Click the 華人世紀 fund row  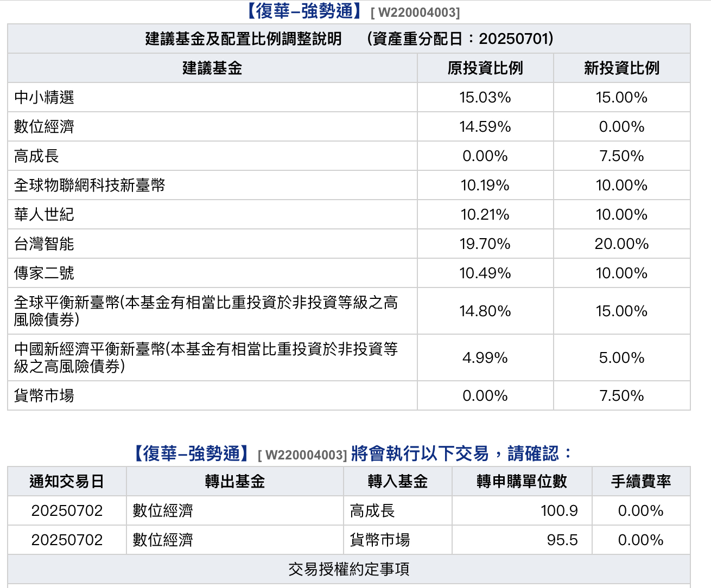pos(45,215)
